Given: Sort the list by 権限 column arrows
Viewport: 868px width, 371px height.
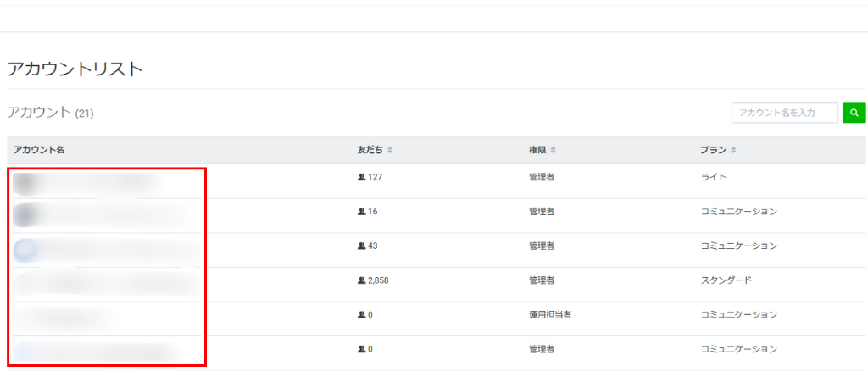Looking at the screenshot, I should click(x=553, y=151).
